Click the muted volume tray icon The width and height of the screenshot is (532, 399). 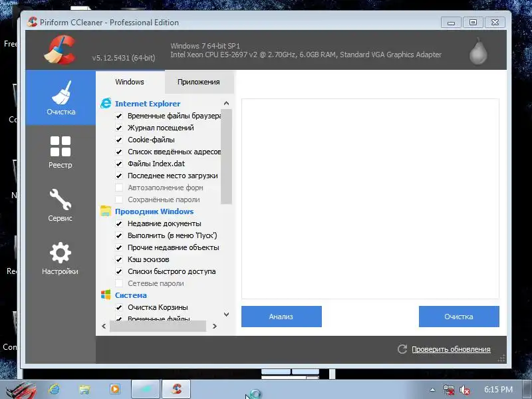tap(464, 390)
